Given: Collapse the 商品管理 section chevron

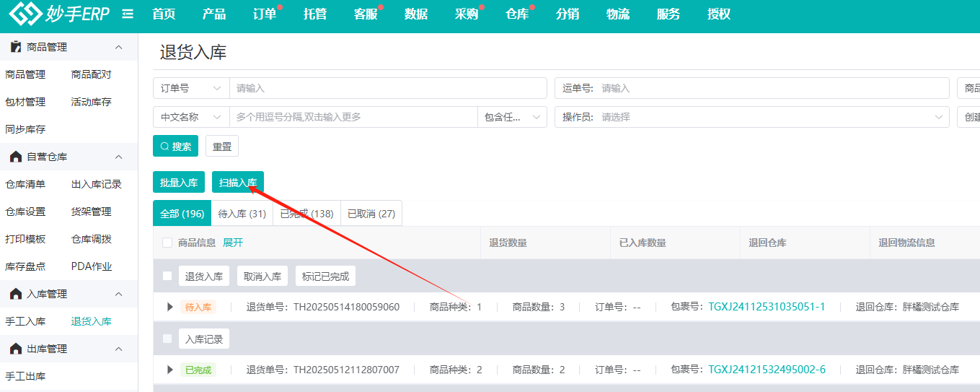Looking at the screenshot, I should [x=119, y=47].
